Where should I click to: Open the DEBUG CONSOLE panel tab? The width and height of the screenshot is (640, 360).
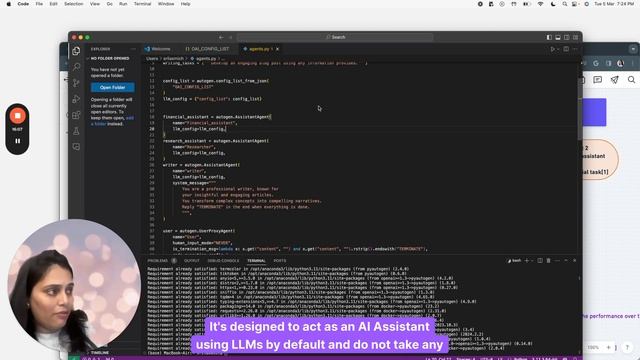coord(223,260)
